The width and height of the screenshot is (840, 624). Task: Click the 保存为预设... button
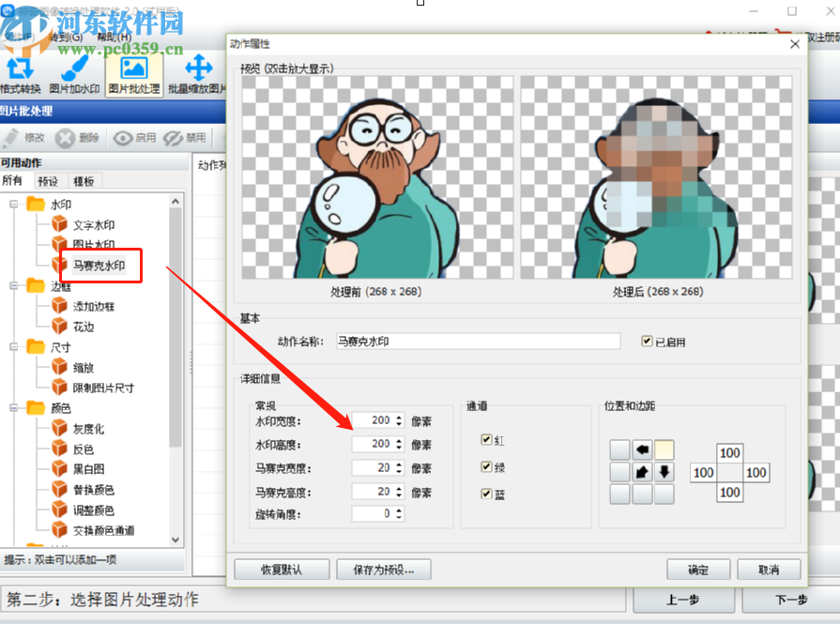384,570
